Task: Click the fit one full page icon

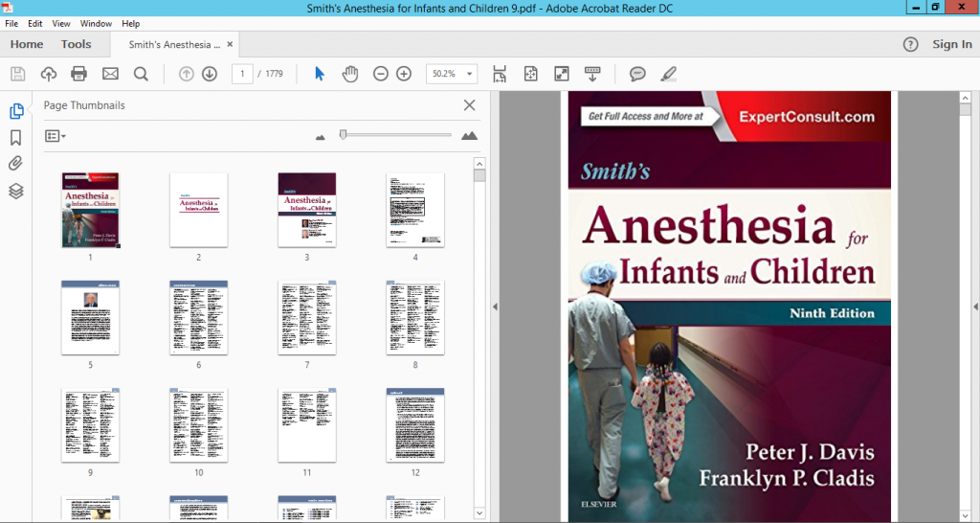Action: coord(530,74)
